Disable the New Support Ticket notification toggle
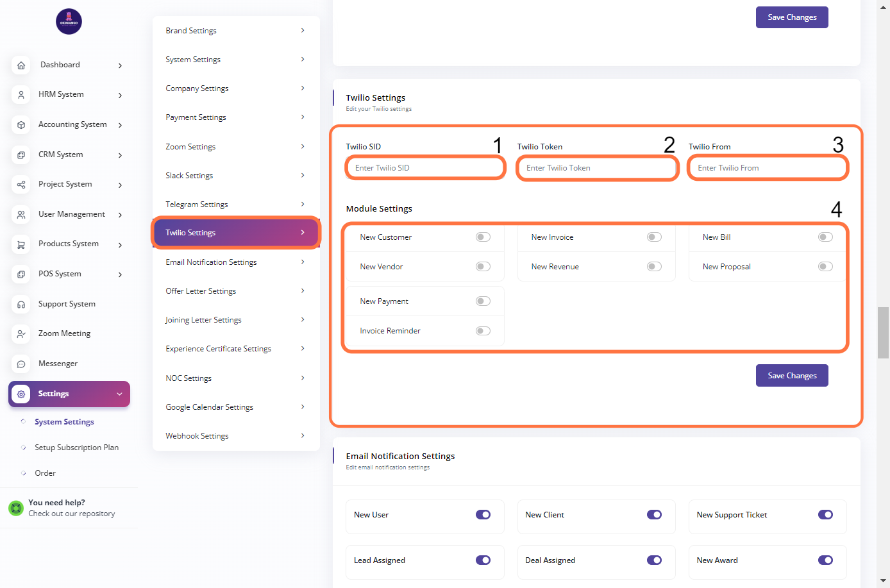Viewport: 890px width, 588px height. point(825,515)
